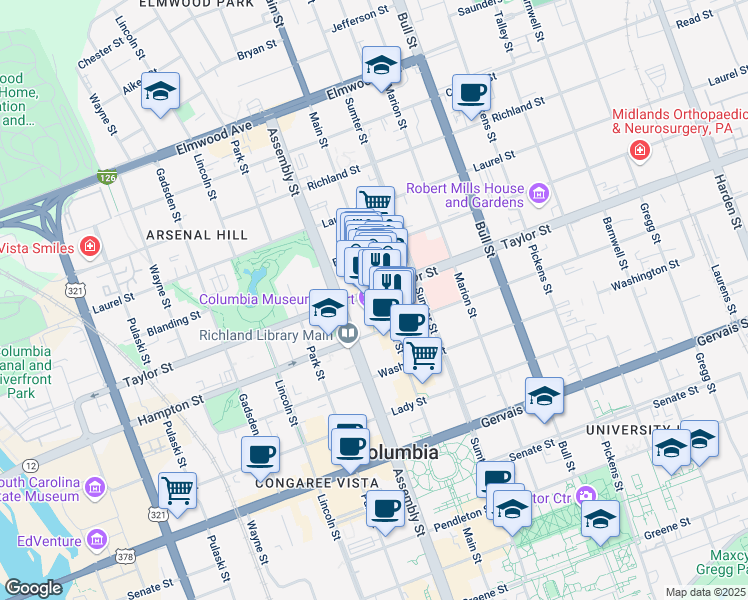
Task: Click coffee marker next to Gadsden St
Action: pyautogui.click(x=260, y=458)
